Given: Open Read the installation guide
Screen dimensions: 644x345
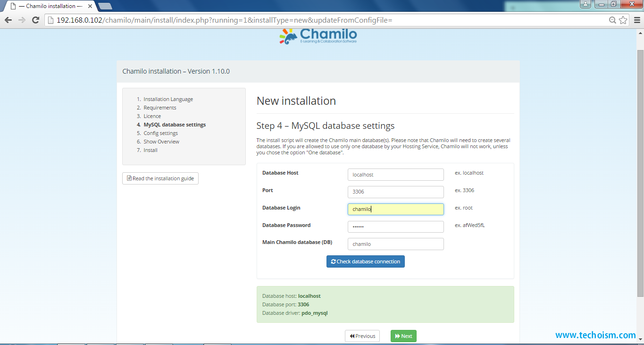Looking at the screenshot, I should click(x=160, y=178).
